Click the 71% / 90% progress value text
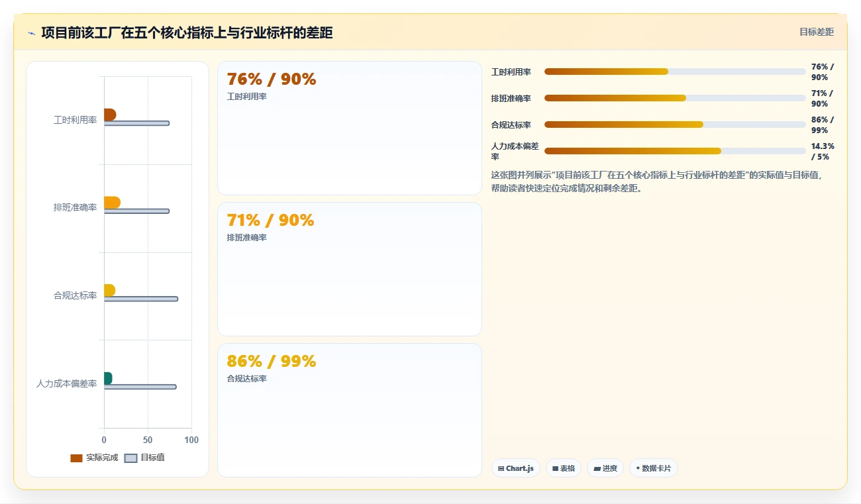This screenshot has height=504, width=861. [823, 98]
